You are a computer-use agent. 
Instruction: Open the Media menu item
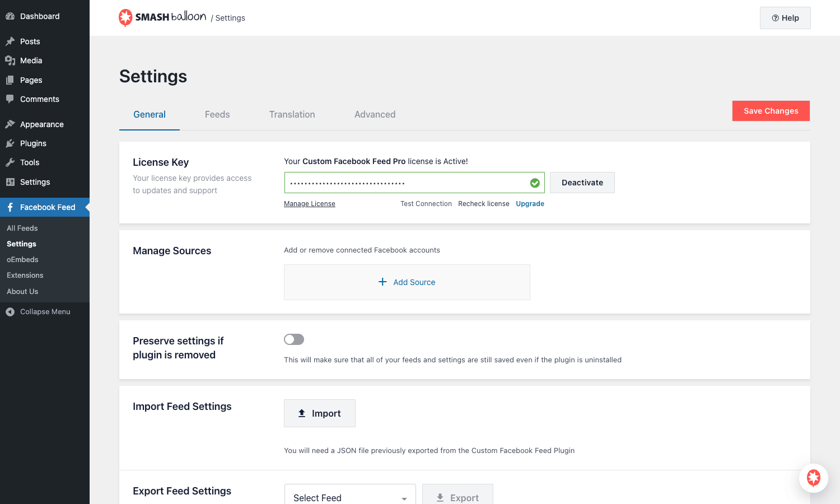(45, 60)
